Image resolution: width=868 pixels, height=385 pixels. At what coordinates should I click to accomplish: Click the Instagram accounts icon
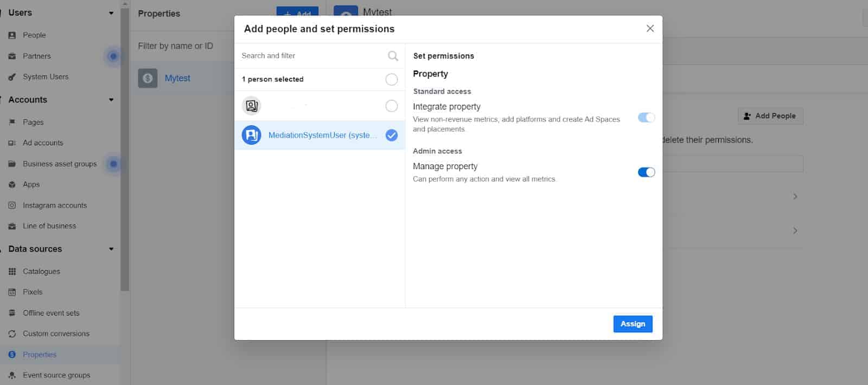[x=12, y=206]
